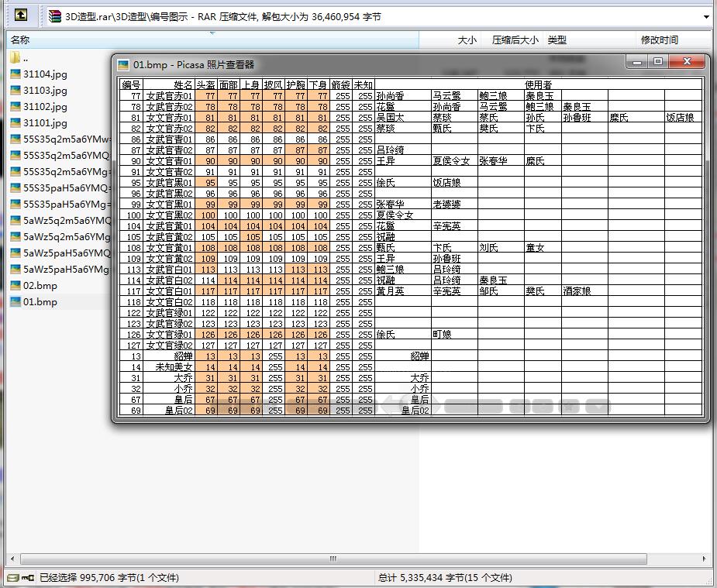Sort files by 大小 column header
Screen dimensions: 717x588
[x=467, y=40]
